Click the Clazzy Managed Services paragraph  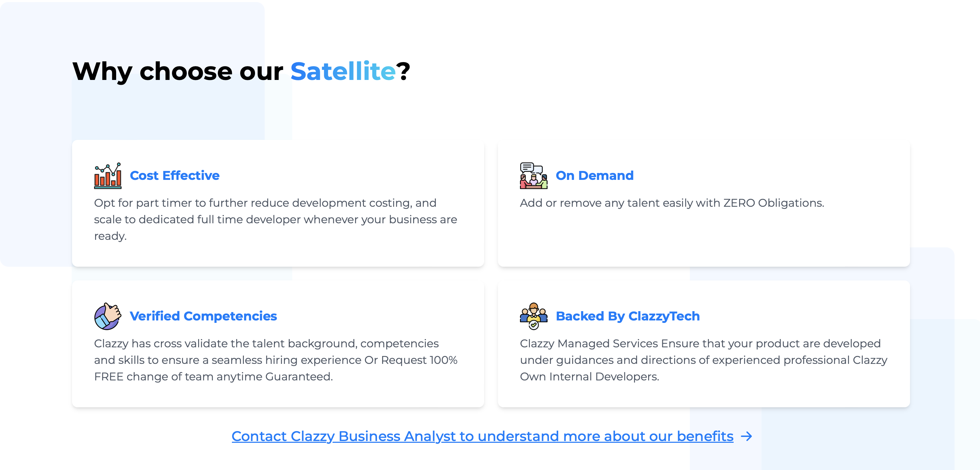click(x=703, y=360)
